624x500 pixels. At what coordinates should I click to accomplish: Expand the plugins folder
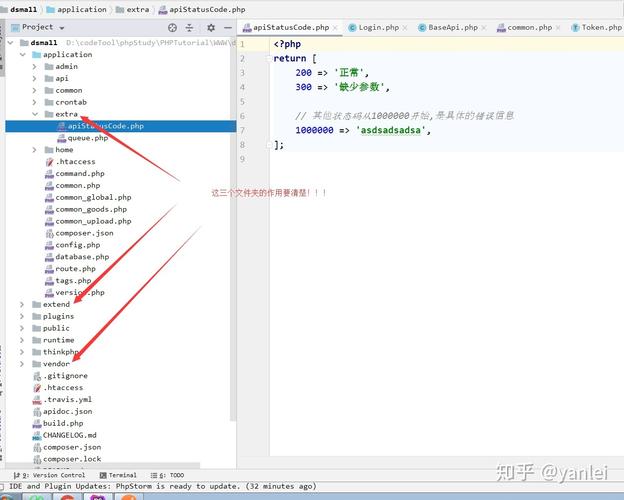[x=22, y=316]
